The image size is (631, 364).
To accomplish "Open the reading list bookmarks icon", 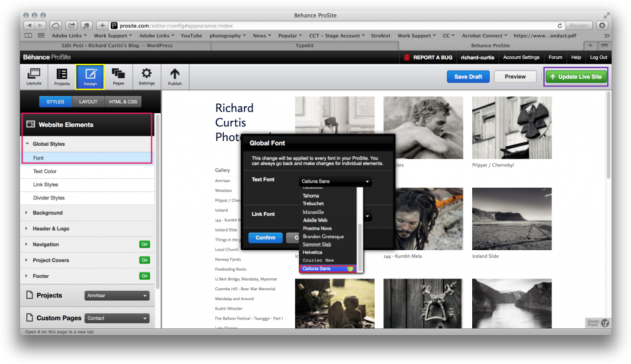I will click(28, 36).
